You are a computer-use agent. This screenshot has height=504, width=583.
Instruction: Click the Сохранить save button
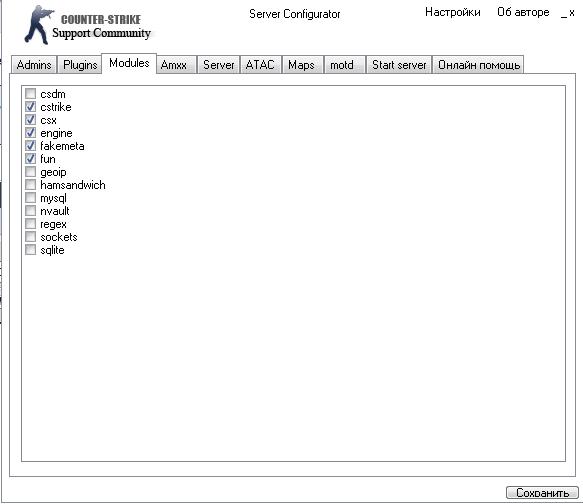542,493
